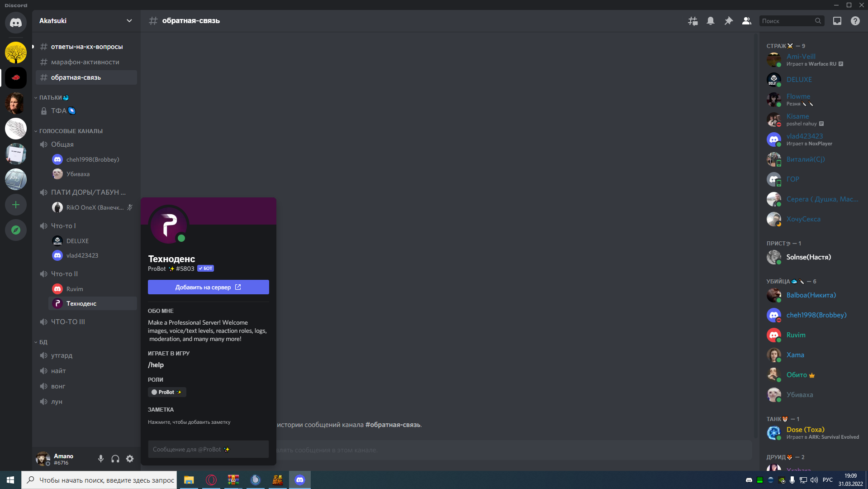The width and height of the screenshot is (868, 489).
Task: Collapse the ГОЛОСОВЫЕ КАНАЛЫ category
Action: coord(71,131)
